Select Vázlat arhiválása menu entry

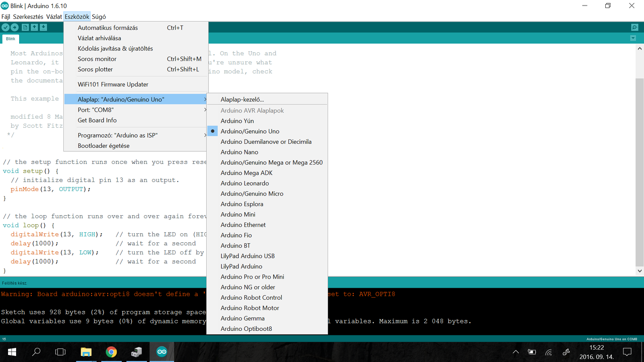point(136,38)
